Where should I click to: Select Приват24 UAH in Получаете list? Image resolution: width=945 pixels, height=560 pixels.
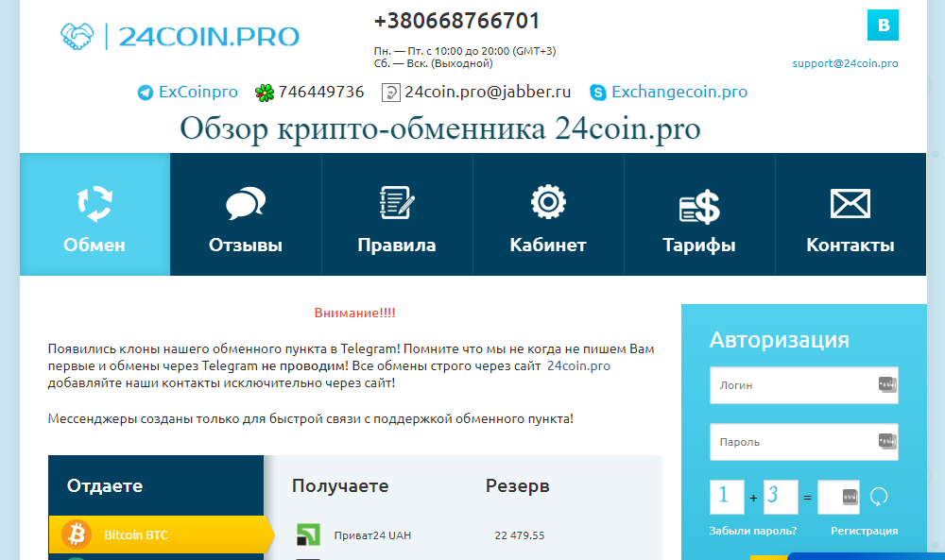pos(372,535)
